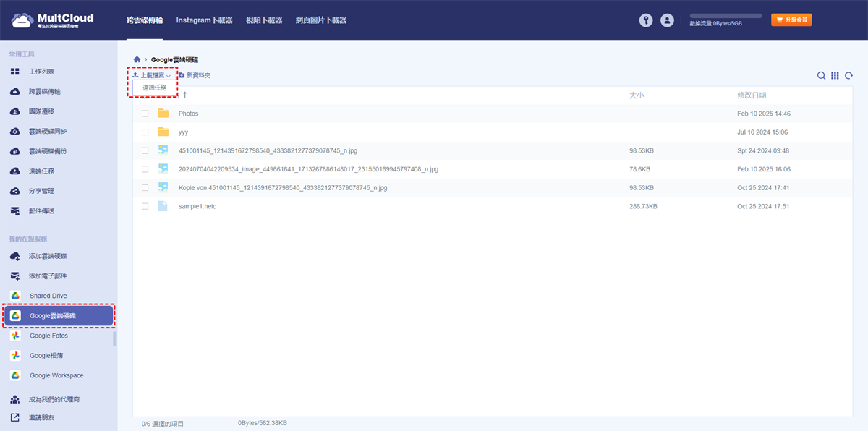Toggle the name sort arrow
The width and height of the screenshot is (868, 431).
pyautogui.click(x=185, y=95)
